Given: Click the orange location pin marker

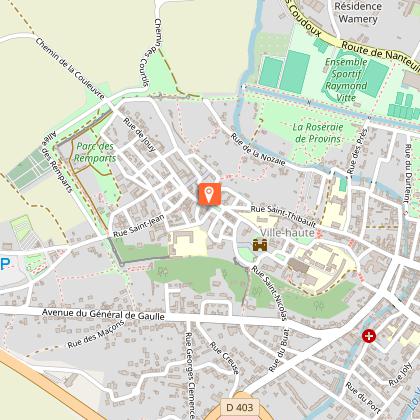Looking at the screenshot, I should pos(210,194).
